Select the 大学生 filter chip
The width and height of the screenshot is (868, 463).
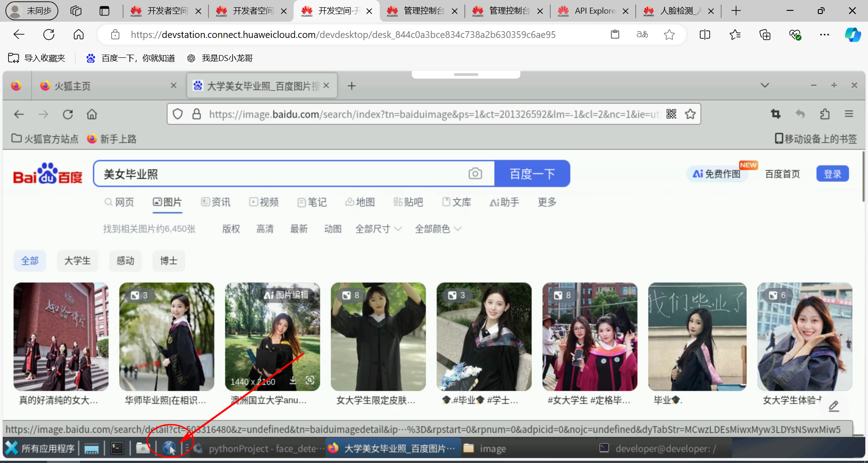[77, 261]
